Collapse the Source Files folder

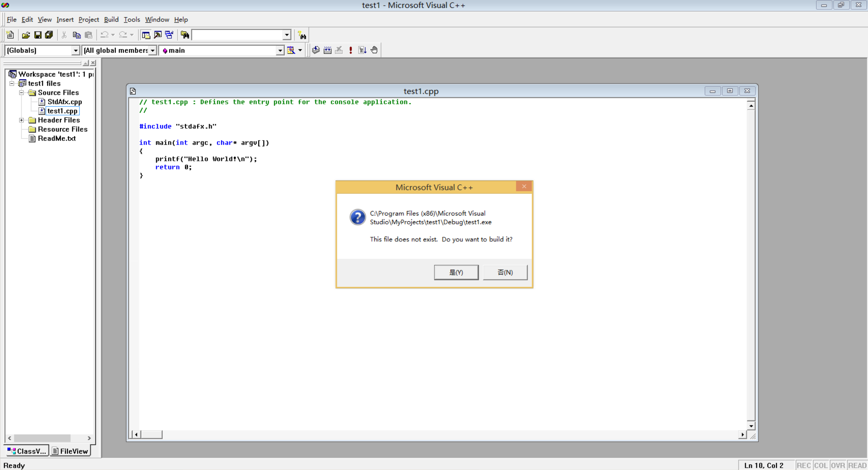tap(21, 93)
